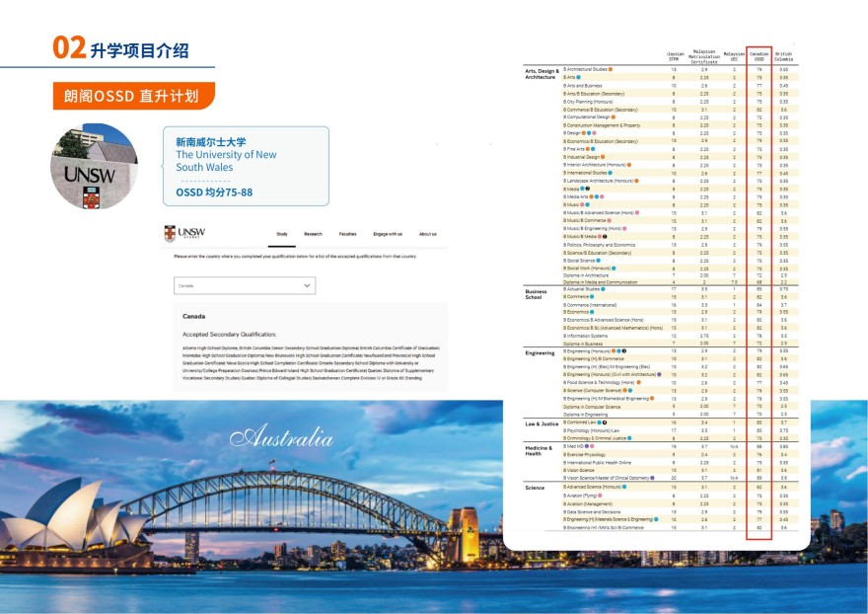Click the blue dot beside B Social Science

coord(599,261)
